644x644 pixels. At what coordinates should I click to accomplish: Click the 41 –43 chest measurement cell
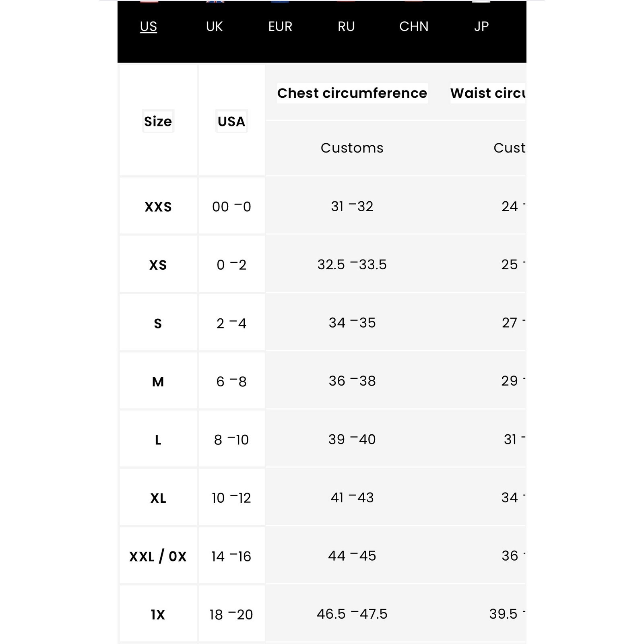click(x=352, y=497)
